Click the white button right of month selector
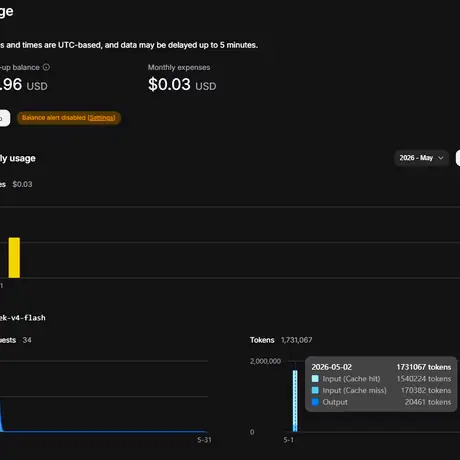460x460 pixels. (458, 158)
